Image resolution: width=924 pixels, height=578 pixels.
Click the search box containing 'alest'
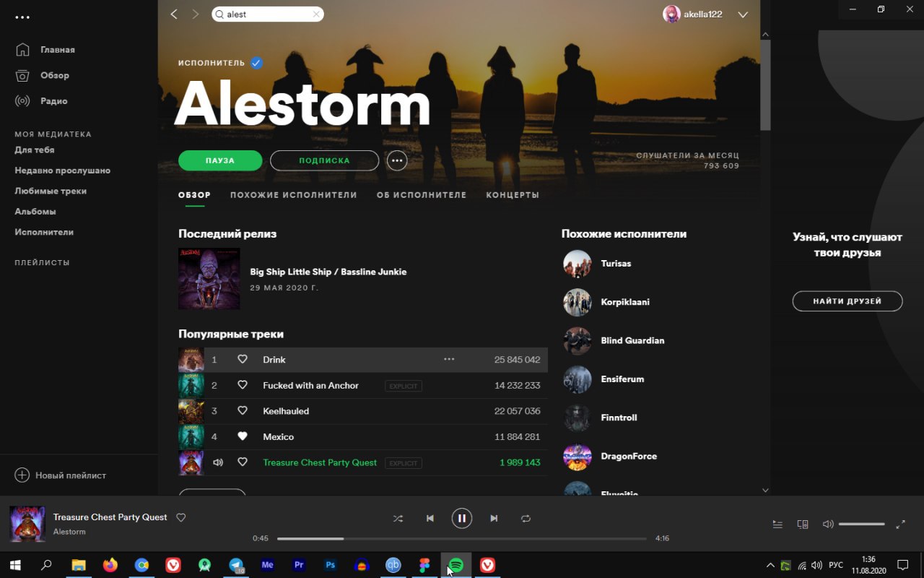(268, 14)
